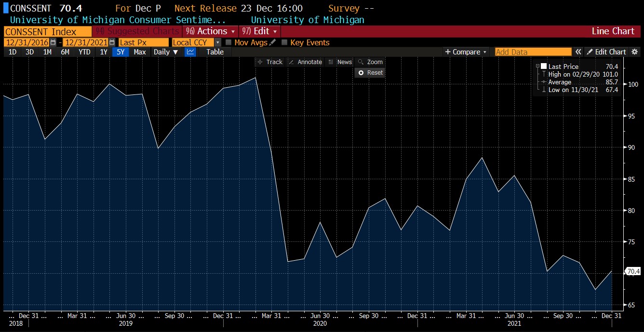Click the line chart view icon
Screen dimensions: 644x332
pyautogui.click(x=190, y=52)
